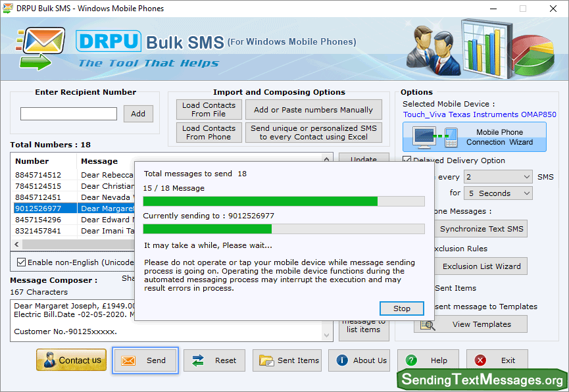Select the row with number 9012526977
Viewport: 569px width, 392px height.
pyautogui.click(x=38, y=208)
